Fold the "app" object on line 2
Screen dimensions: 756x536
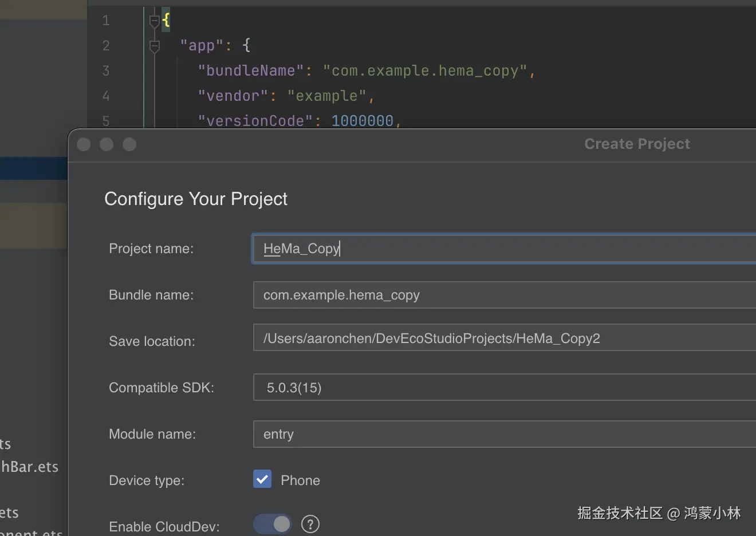[154, 46]
